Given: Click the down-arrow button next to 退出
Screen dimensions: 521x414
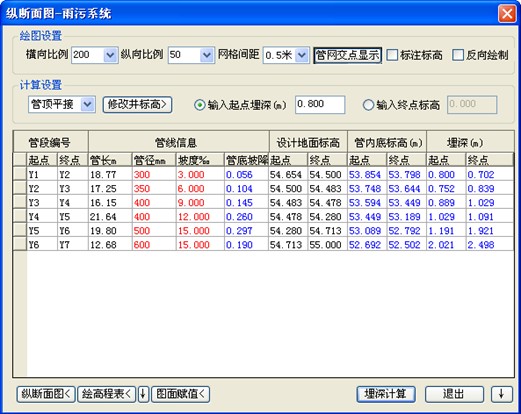Looking at the screenshot, I should [x=502, y=394].
